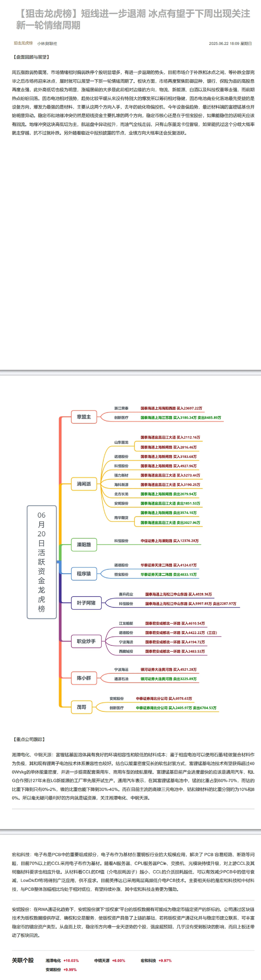Click the entry 国泰海通宜昌沿江大道 卖出3027.96万
261x980 pixels.
point(170,523)
